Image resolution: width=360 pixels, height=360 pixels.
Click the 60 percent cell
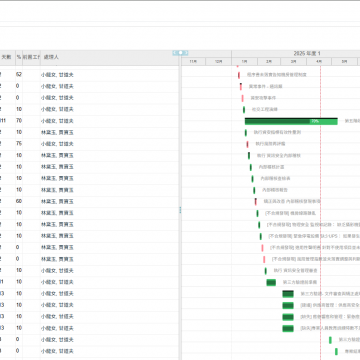[19, 201]
